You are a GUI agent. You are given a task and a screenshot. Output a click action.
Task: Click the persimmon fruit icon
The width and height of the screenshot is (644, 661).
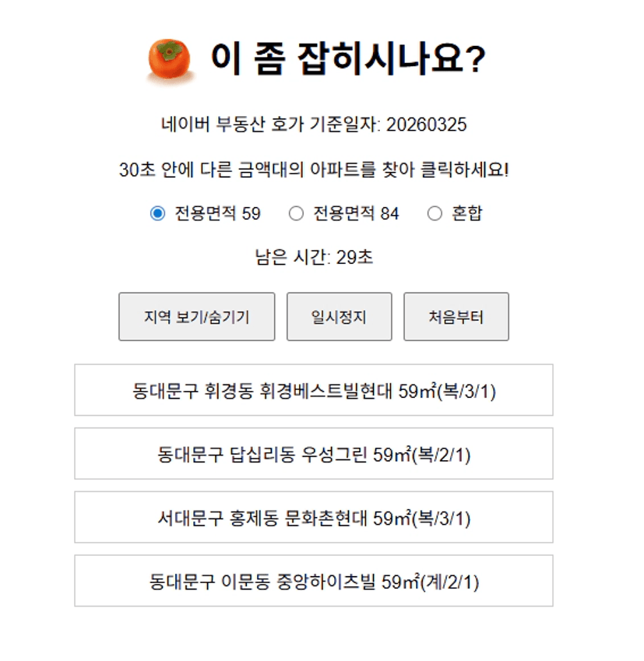click(169, 61)
